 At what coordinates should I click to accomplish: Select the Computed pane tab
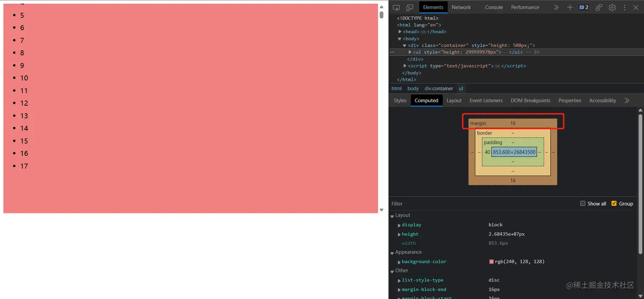click(426, 101)
